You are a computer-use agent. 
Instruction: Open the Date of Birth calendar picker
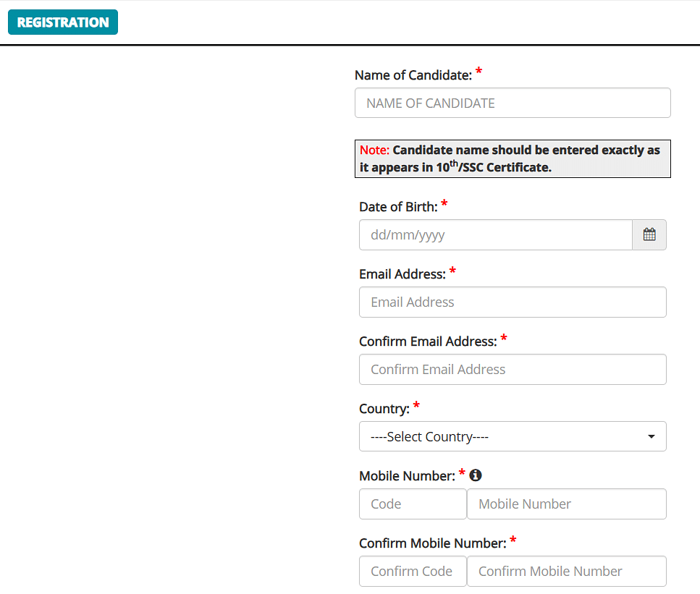649,235
